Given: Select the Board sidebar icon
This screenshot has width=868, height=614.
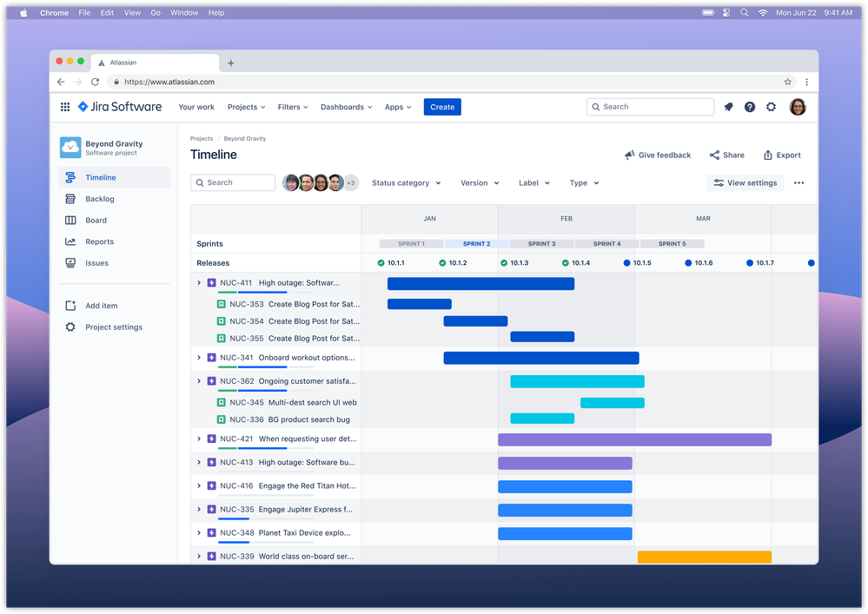Looking at the screenshot, I should tap(70, 221).
